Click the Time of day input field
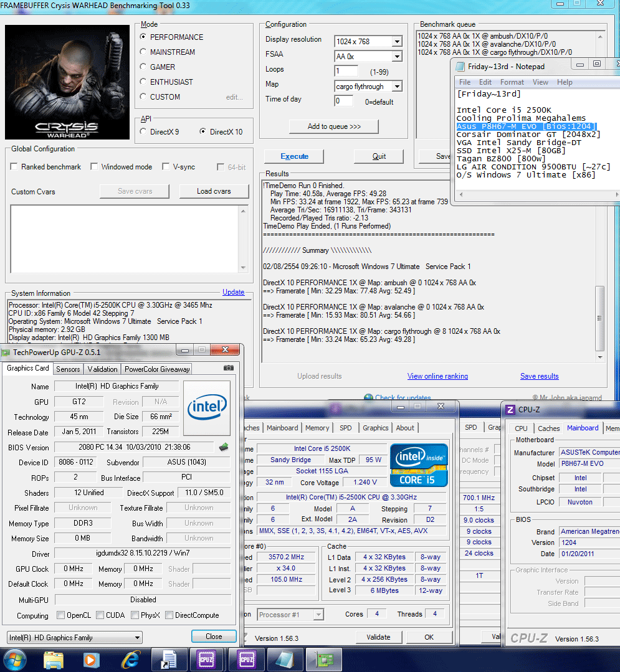This screenshot has height=672, width=620. [x=344, y=101]
